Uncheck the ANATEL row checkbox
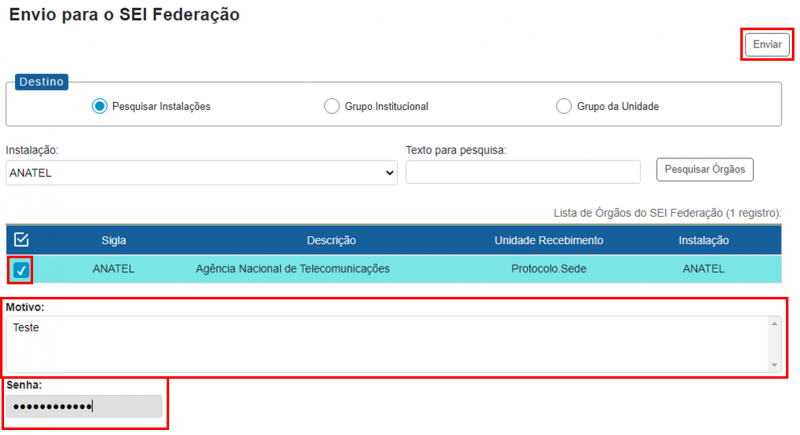Image resolution: width=800 pixels, height=435 pixels. 21,270
